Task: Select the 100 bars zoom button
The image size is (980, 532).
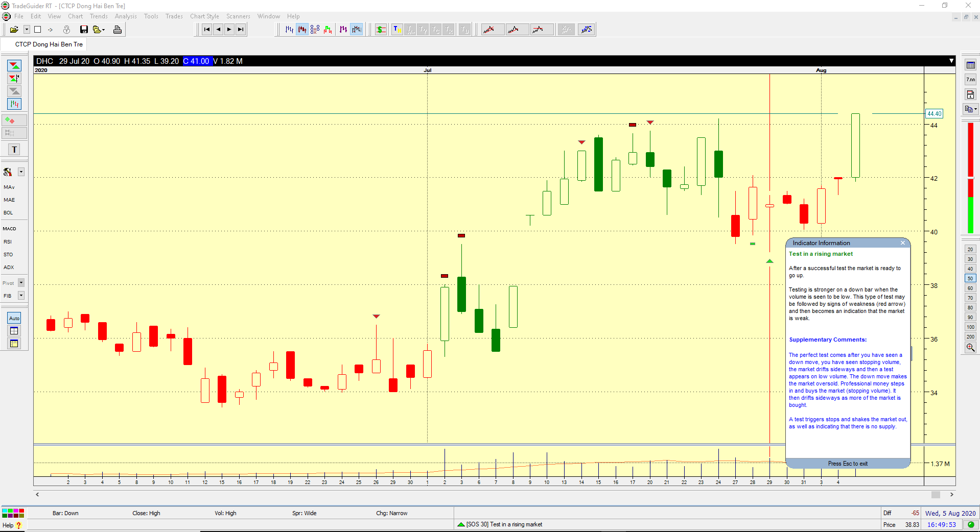Action: click(970, 327)
